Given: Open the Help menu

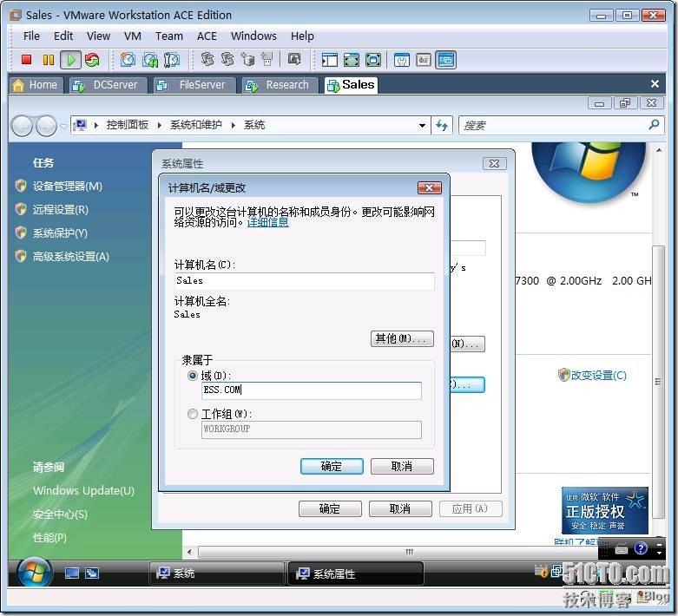Looking at the screenshot, I should pos(302,36).
